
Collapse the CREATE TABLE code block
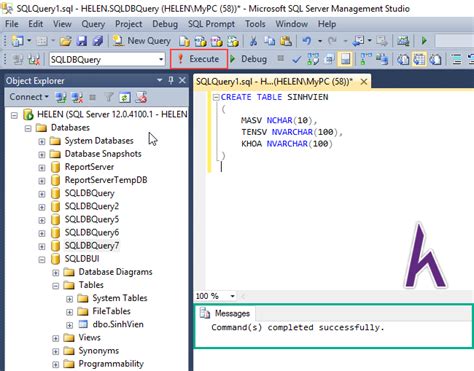pos(216,97)
